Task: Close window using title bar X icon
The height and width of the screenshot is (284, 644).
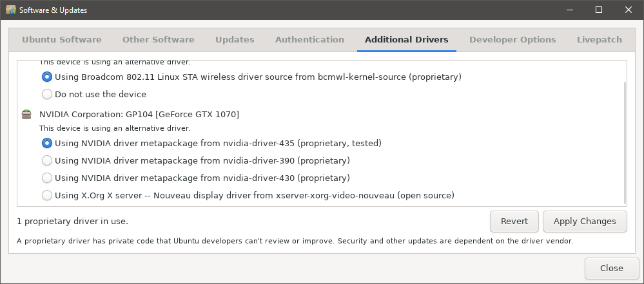Action: pos(629,10)
